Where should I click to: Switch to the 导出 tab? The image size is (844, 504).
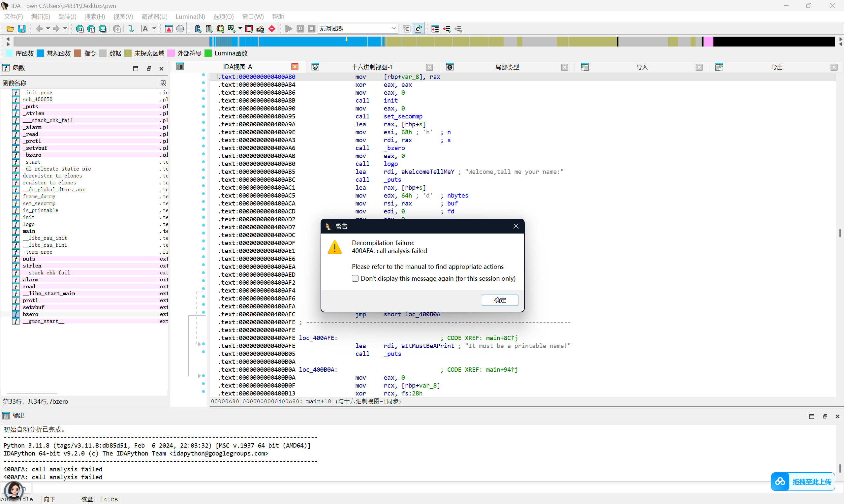click(x=776, y=67)
